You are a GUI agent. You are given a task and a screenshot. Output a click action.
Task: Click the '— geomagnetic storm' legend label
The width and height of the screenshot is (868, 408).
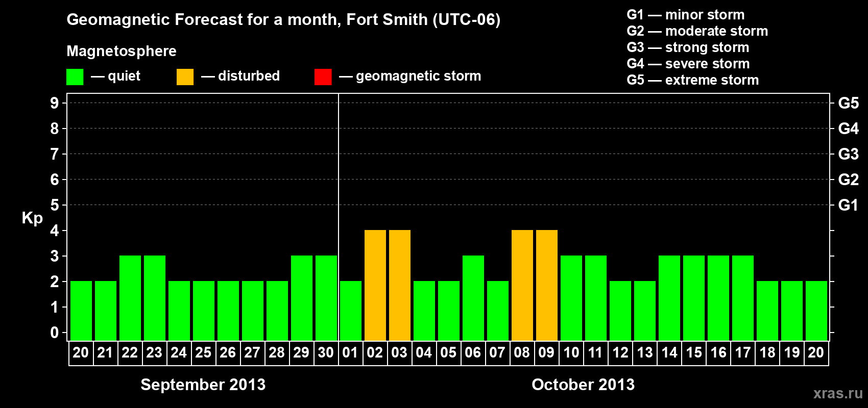click(410, 76)
